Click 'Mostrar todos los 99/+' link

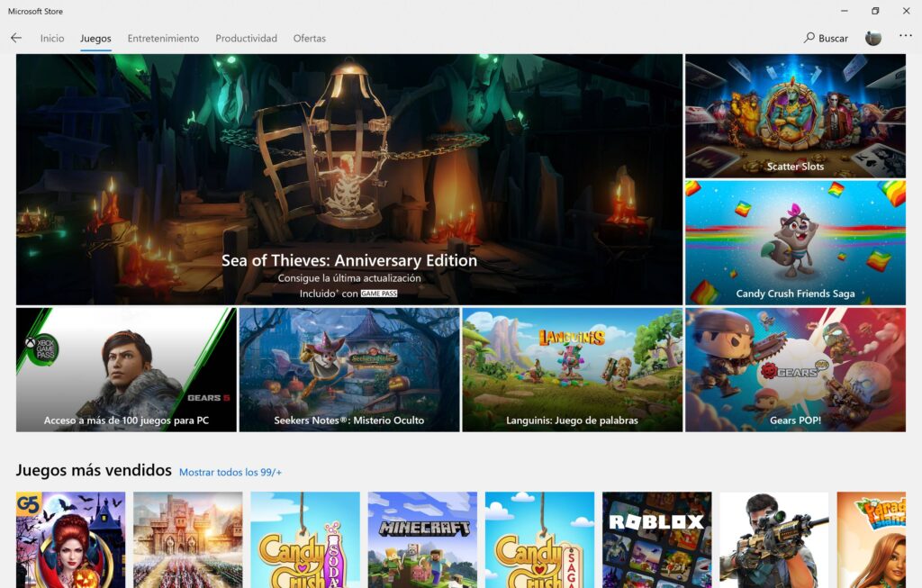click(x=230, y=472)
